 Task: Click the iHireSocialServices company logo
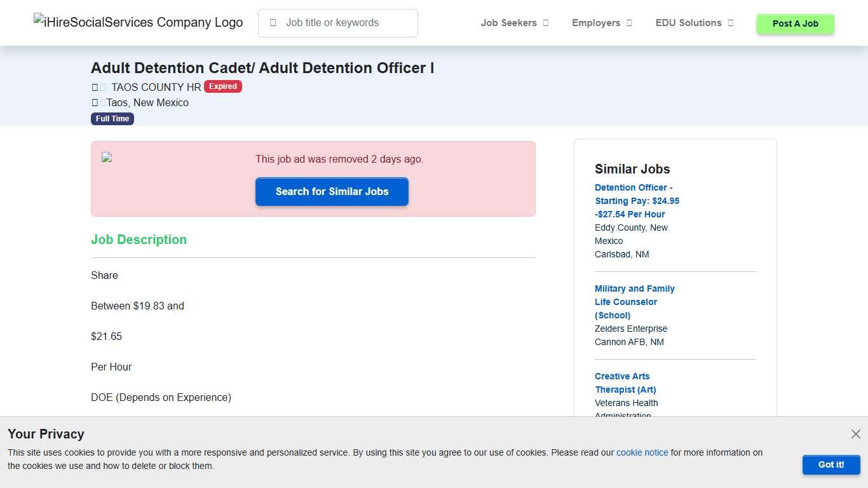click(x=137, y=22)
